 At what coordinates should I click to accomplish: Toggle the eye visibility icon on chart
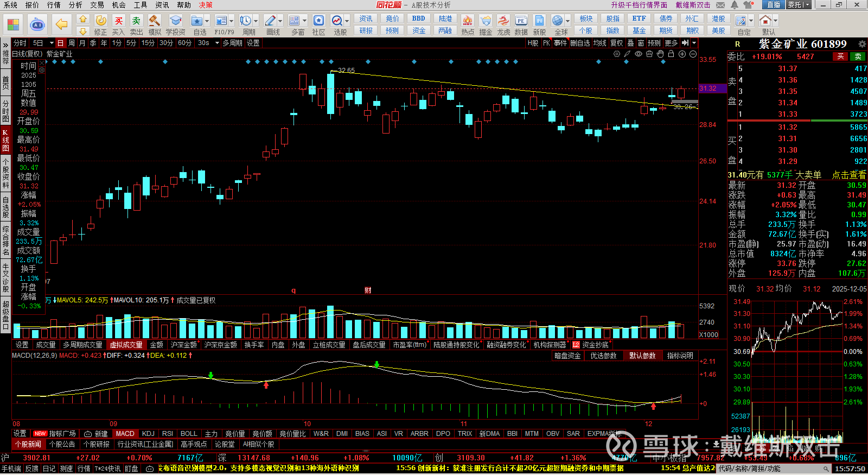point(639,54)
